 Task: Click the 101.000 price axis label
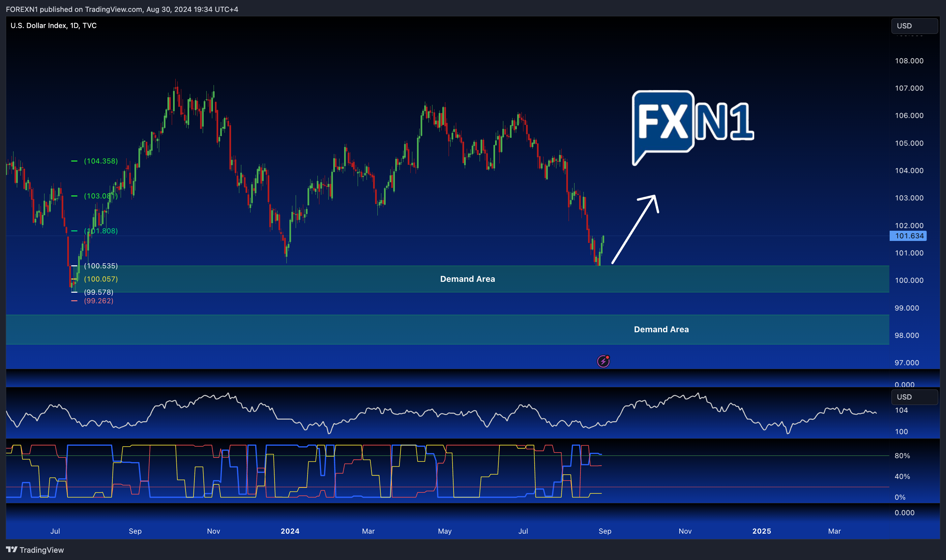[x=909, y=253]
